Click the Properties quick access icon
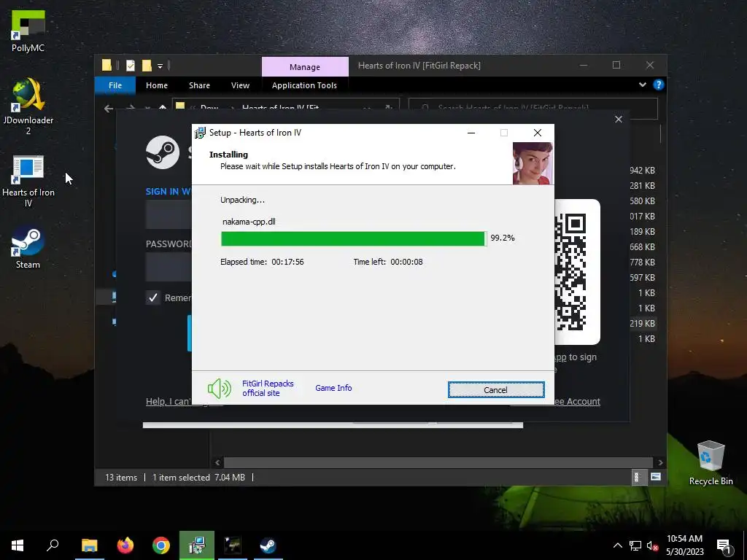 (130, 65)
